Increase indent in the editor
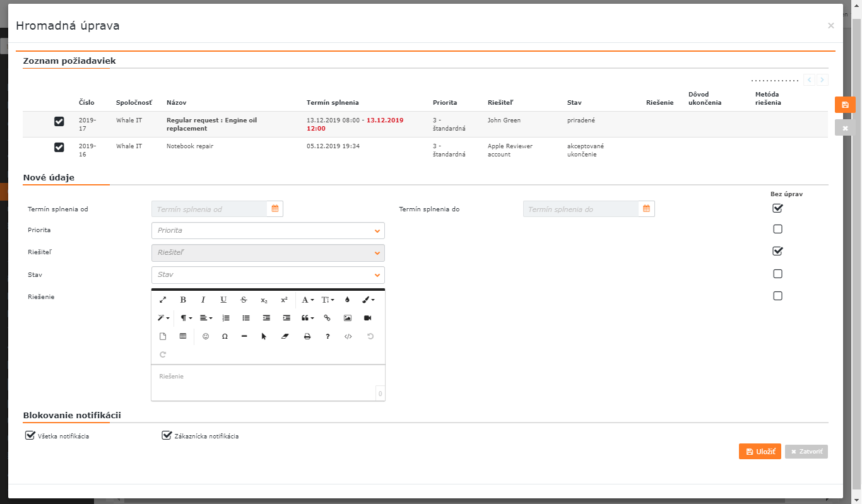 [286, 319]
